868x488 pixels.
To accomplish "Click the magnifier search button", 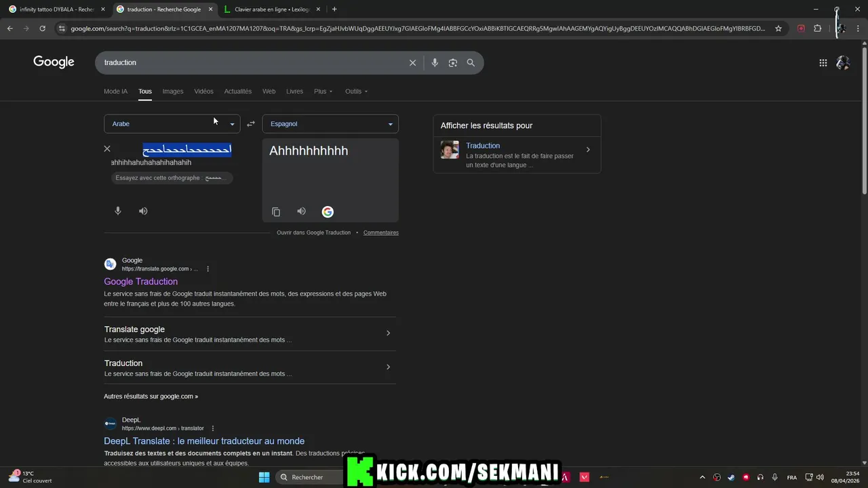I will pos(471,62).
